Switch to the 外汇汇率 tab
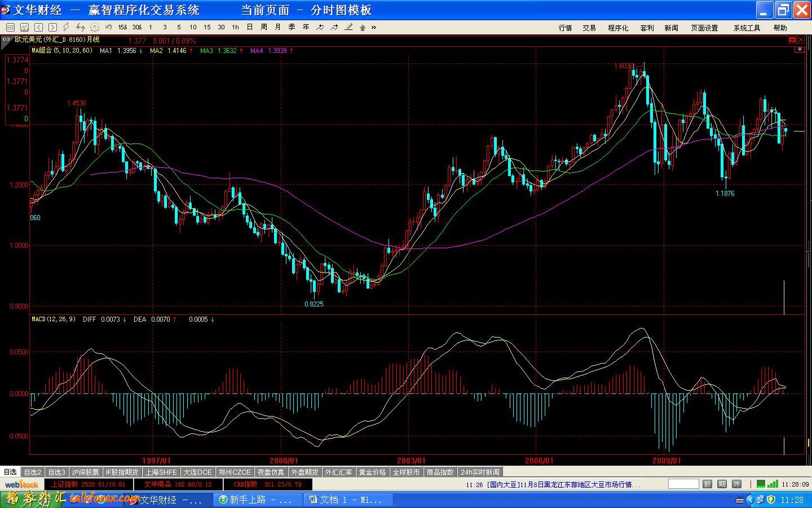812x508 pixels. [x=338, y=472]
